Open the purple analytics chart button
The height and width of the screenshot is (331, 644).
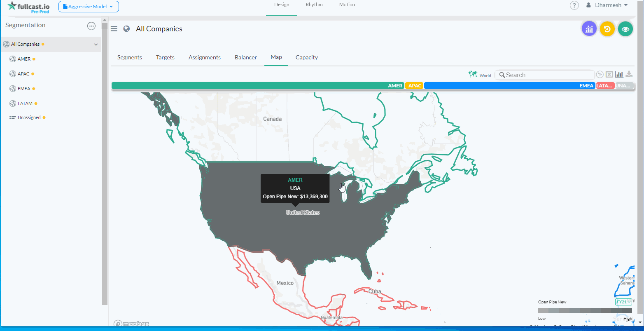click(589, 29)
